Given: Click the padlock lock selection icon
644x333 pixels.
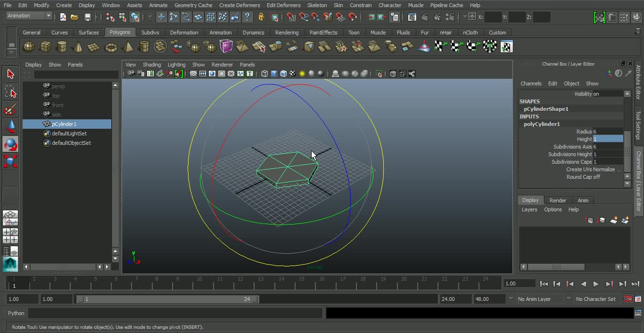Looking at the screenshot, I should (261, 17).
